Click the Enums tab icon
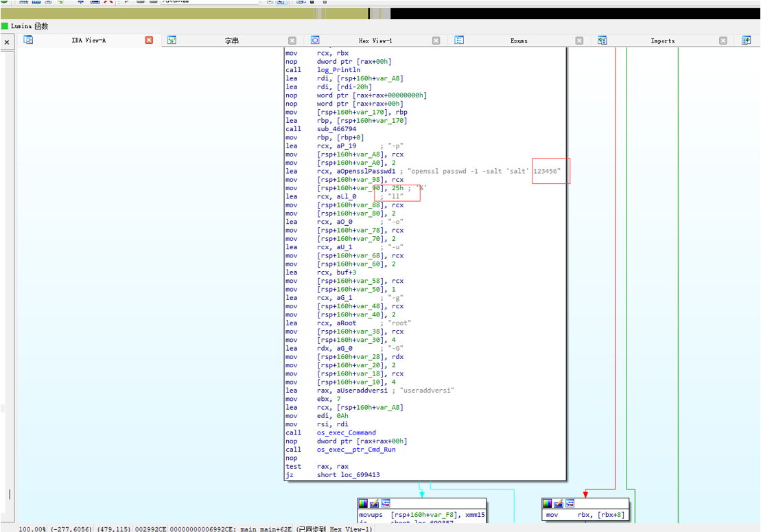 point(459,41)
